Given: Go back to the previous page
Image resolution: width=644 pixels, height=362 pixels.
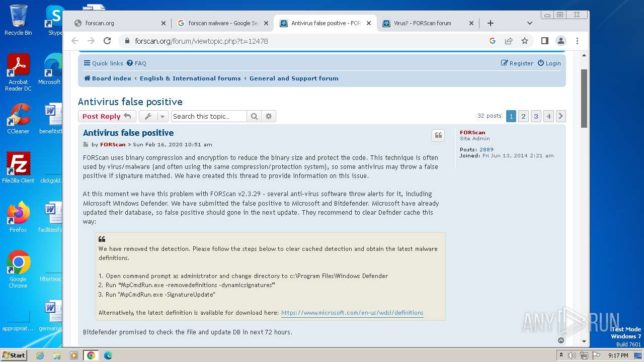Looking at the screenshot, I should click(75, 41).
